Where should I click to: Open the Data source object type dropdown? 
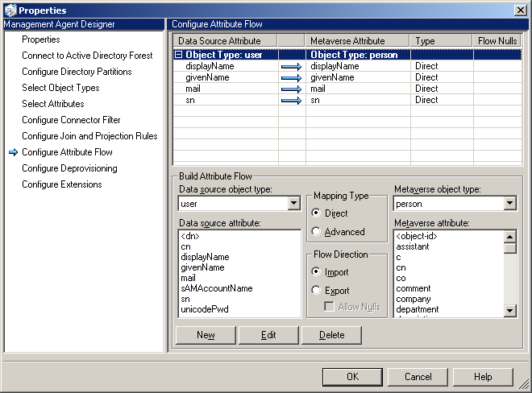click(x=294, y=204)
